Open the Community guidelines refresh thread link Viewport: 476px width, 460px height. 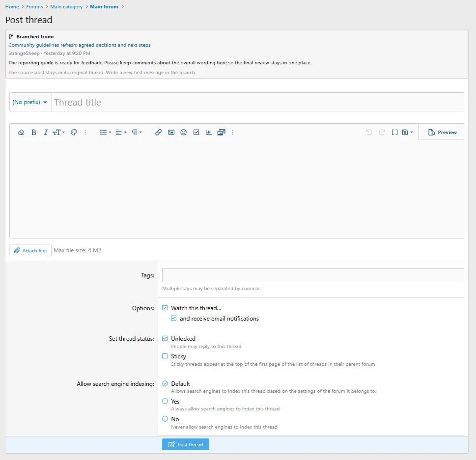[x=79, y=45]
